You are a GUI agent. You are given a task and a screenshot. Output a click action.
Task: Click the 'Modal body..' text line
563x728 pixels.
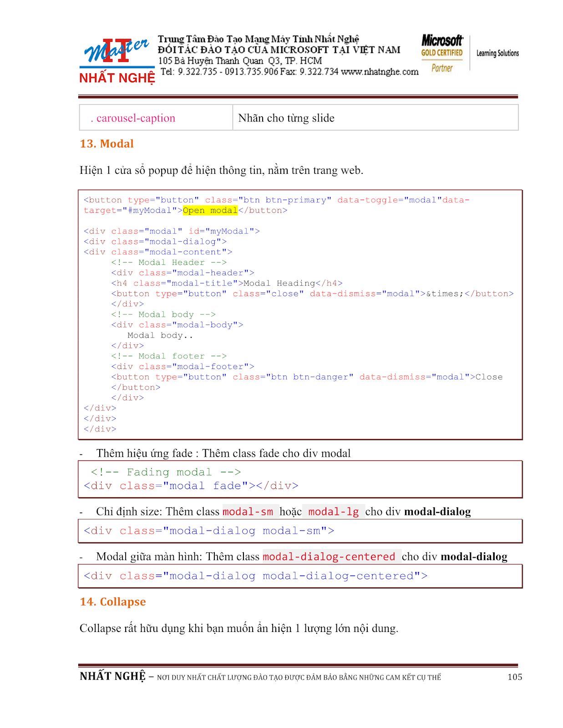[160, 335]
